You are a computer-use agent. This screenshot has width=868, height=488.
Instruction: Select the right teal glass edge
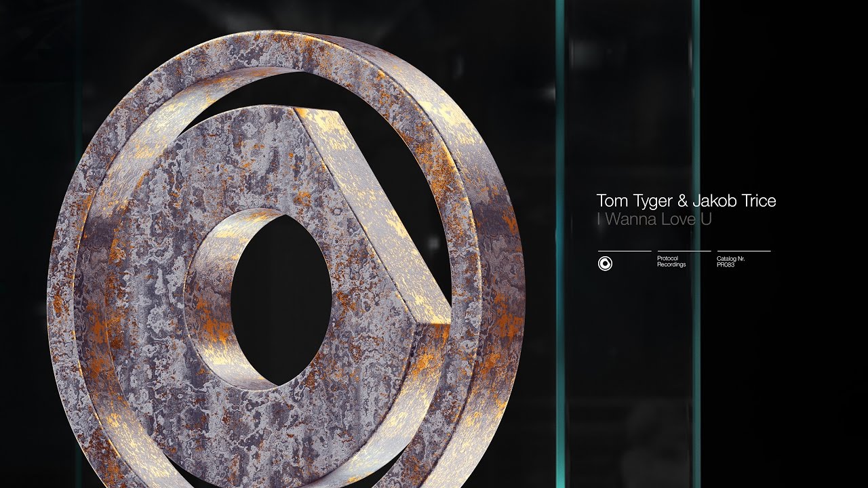point(695,244)
